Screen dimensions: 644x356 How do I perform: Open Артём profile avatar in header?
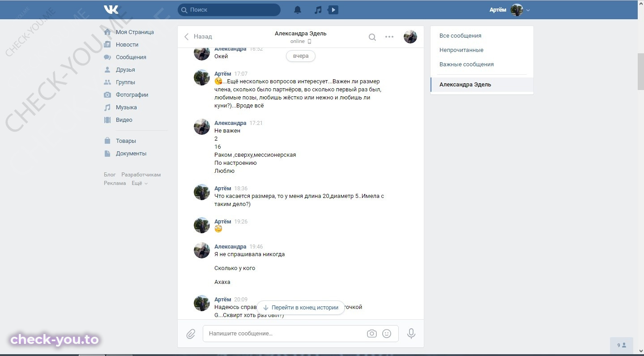[517, 10]
